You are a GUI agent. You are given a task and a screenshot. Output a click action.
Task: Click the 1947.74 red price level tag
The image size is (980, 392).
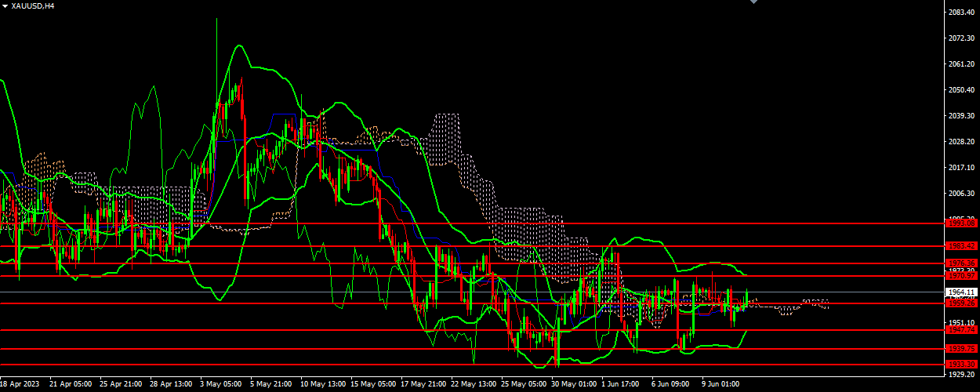coord(961,331)
